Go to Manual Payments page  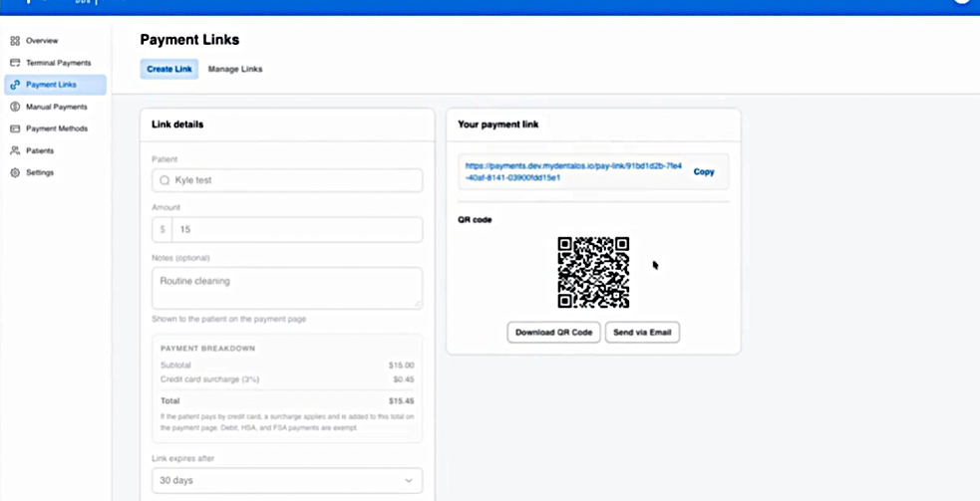tap(55, 107)
